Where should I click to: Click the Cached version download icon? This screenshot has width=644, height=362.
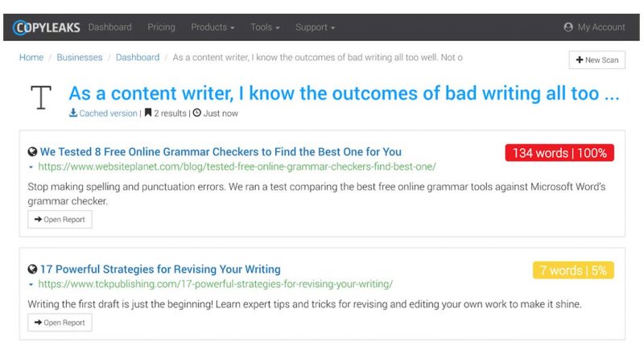(x=73, y=113)
